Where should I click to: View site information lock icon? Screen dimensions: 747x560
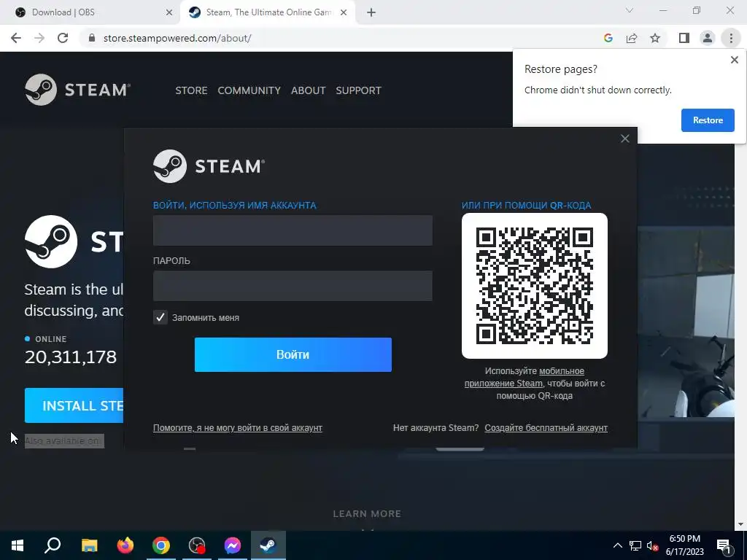tap(92, 38)
